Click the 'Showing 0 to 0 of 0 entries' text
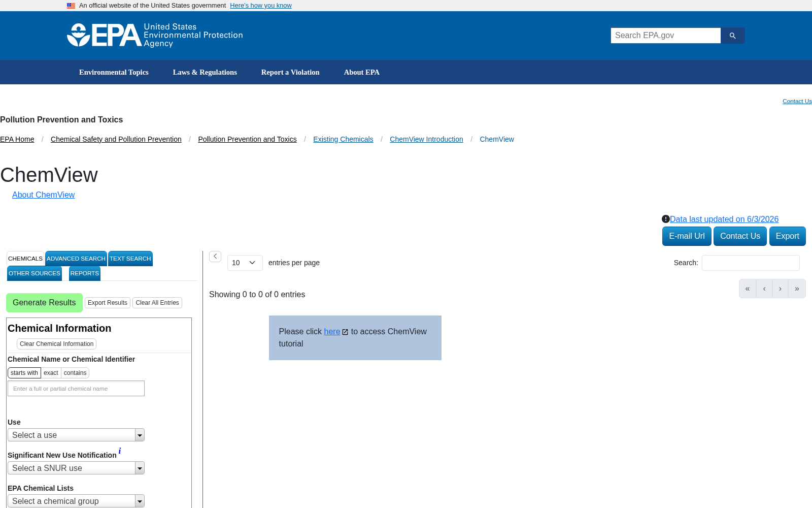812x508 pixels. (257, 295)
